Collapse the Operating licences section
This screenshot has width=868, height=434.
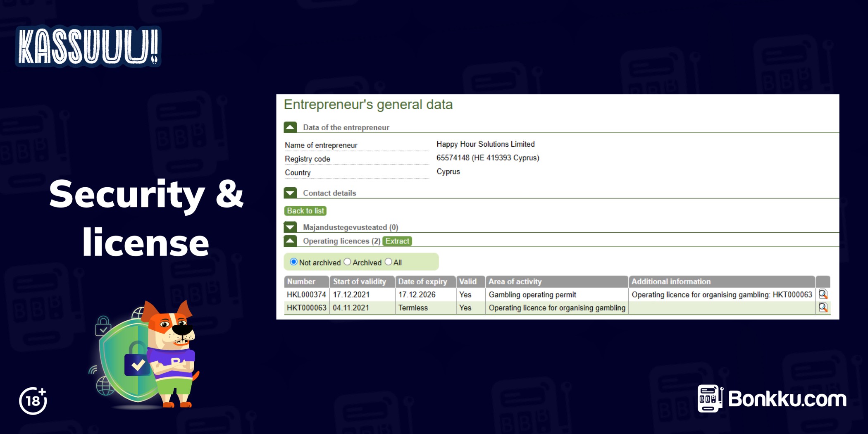(290, 241)
